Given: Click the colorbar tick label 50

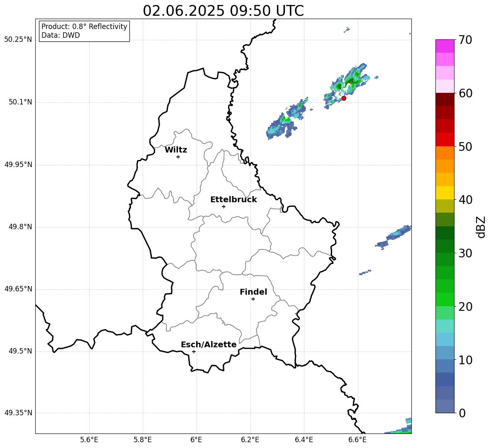Looking at the screenshot, I should 465,146.
